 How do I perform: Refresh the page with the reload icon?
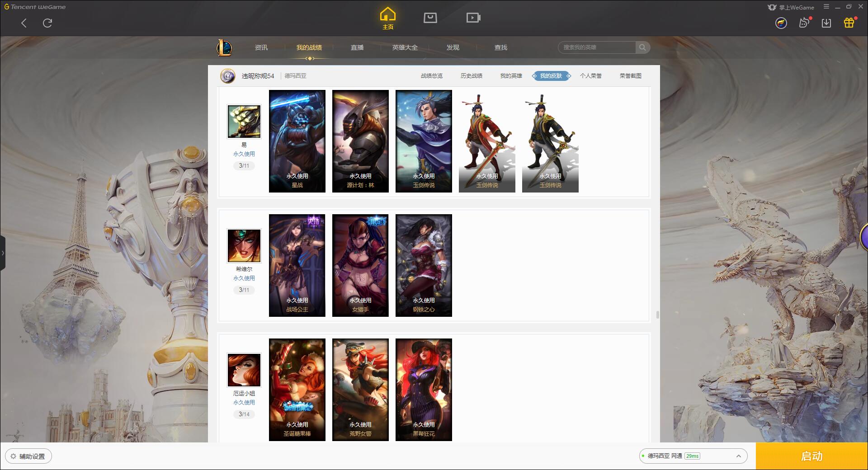[47, 23]
